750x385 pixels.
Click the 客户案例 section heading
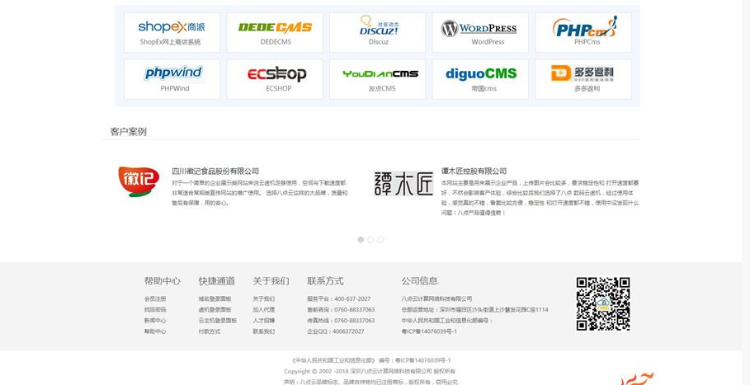pyautogui.click(x=128, y=132)
